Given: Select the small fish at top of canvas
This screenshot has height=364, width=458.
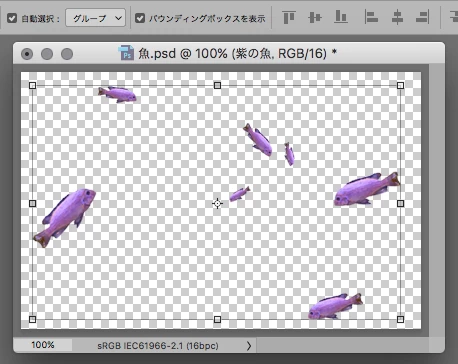Looking at the screenshot, I should (x=117, y=94).
